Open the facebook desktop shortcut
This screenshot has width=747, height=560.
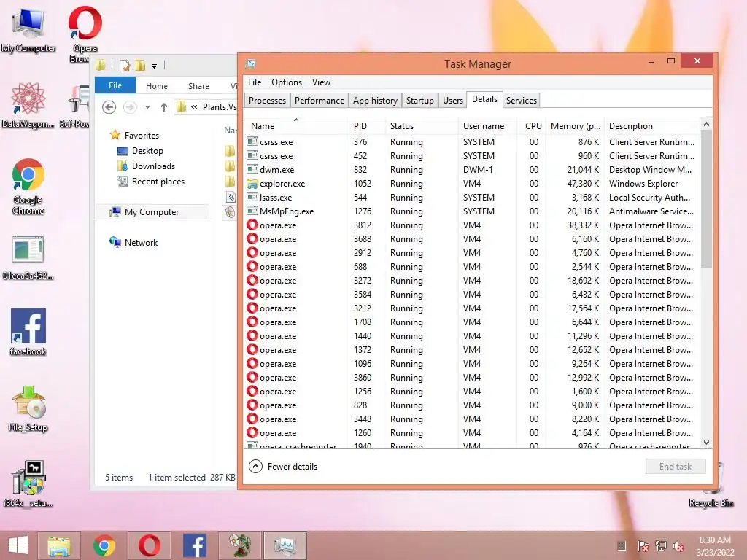pos(28,332)
